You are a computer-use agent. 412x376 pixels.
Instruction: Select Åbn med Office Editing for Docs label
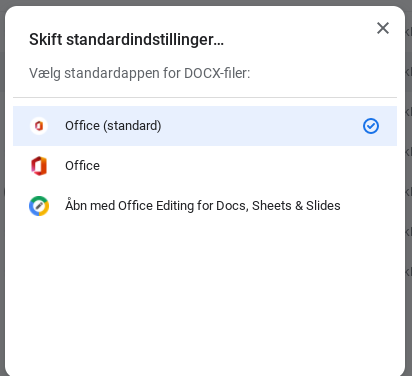203,206
